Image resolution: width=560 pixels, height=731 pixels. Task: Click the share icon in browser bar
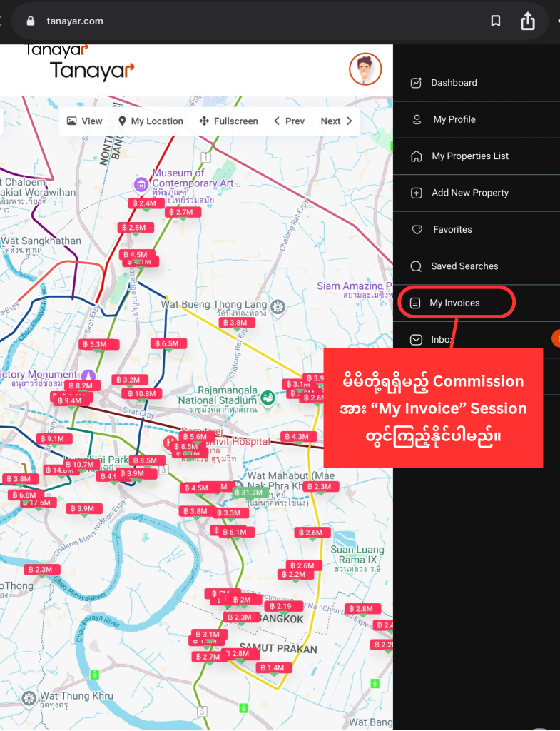pos(528,21)
